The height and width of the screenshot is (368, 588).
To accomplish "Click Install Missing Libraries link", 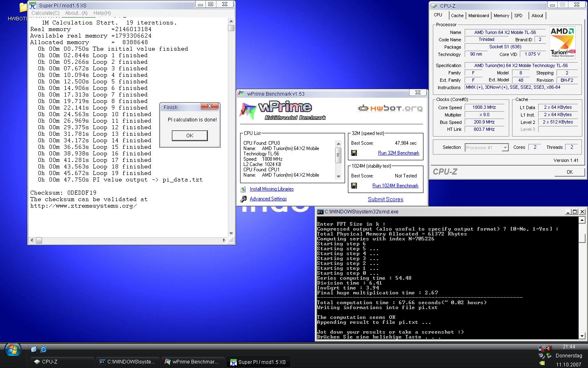I will pos(272,189).
